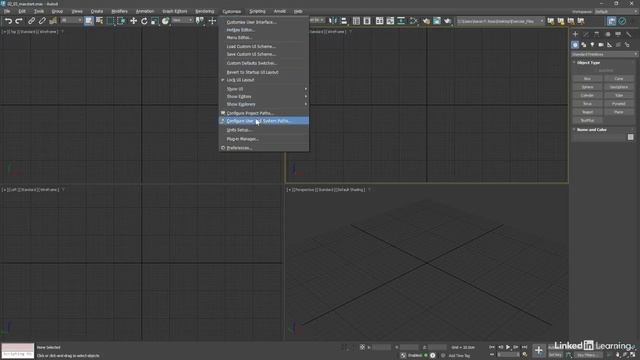Select the Helpers category icon
Screen dimensions: 640x360
click(x=609, y=45)
